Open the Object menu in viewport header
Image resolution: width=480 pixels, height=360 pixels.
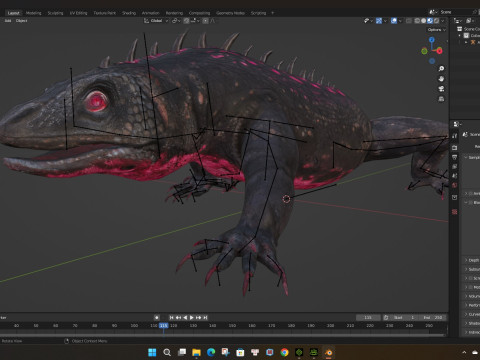(21, 21)
